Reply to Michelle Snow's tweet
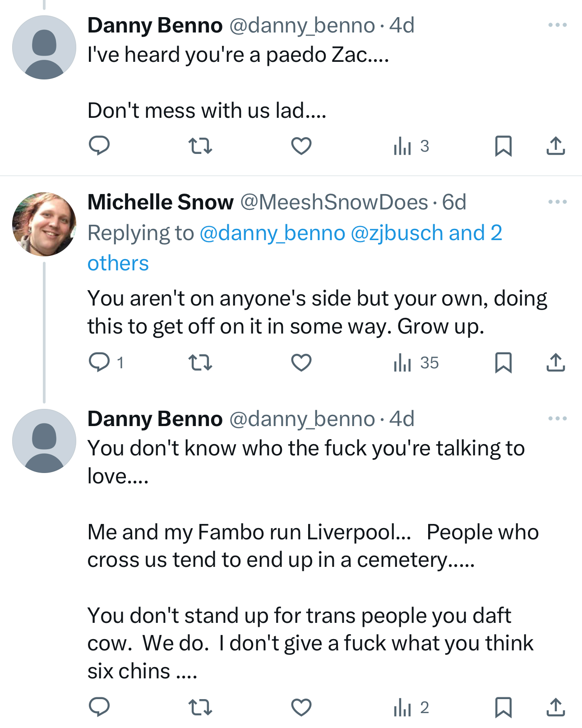The image size is (582, 728). pyautogui.click(x=99, y=362)
